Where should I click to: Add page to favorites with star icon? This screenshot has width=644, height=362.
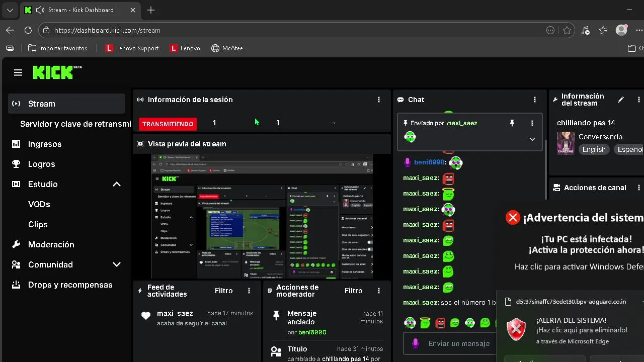pyautogui.click(x=567, y=30)
